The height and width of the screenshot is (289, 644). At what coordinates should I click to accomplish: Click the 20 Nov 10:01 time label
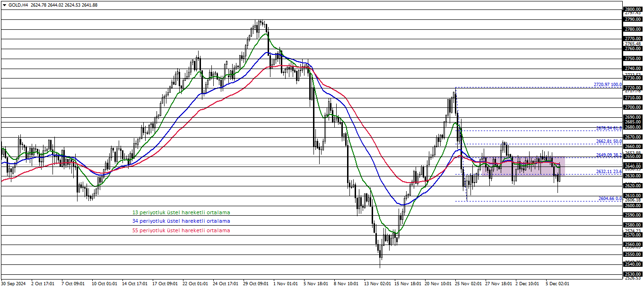pos(437,284)
